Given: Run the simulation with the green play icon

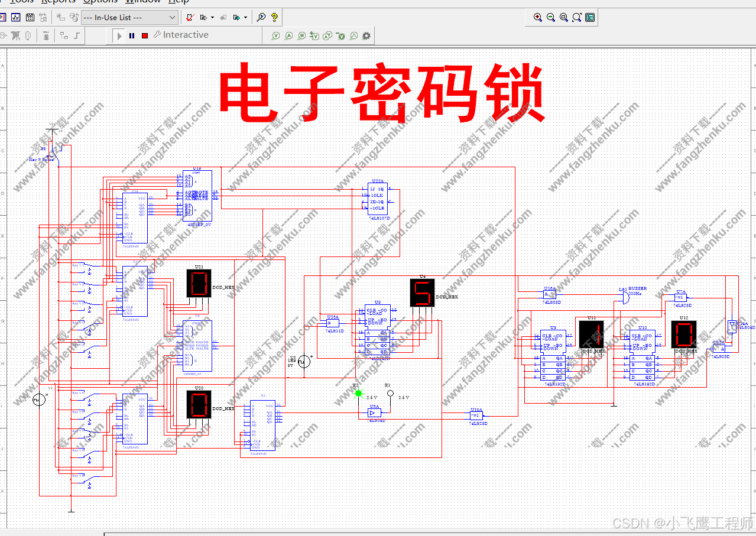Looking at the screenshot, I should point(119,35).
